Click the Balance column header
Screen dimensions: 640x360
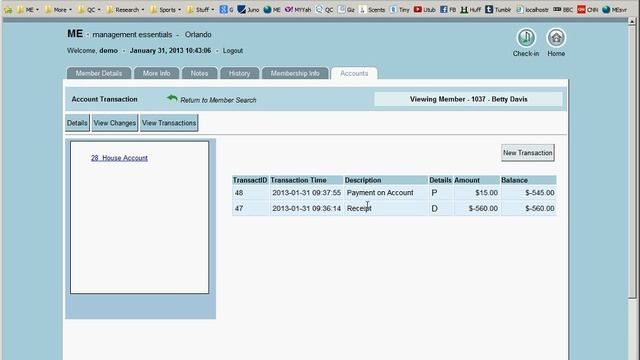click(528, 180)
